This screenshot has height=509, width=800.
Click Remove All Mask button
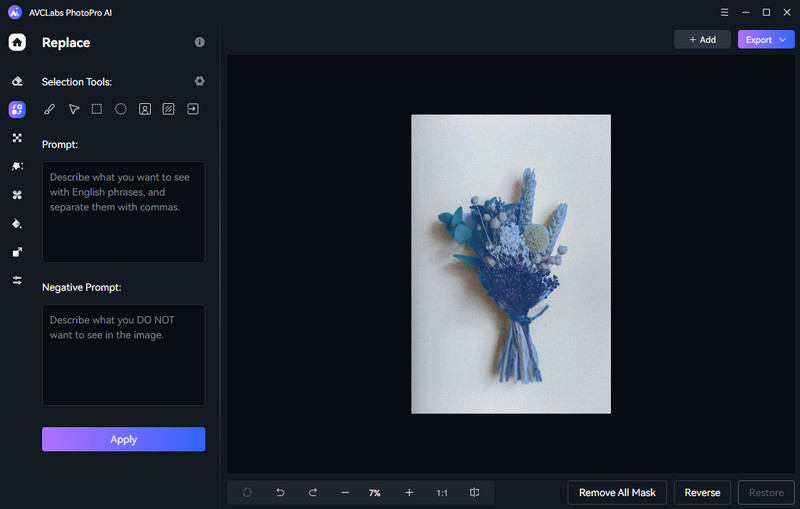(x=617, y=493)
